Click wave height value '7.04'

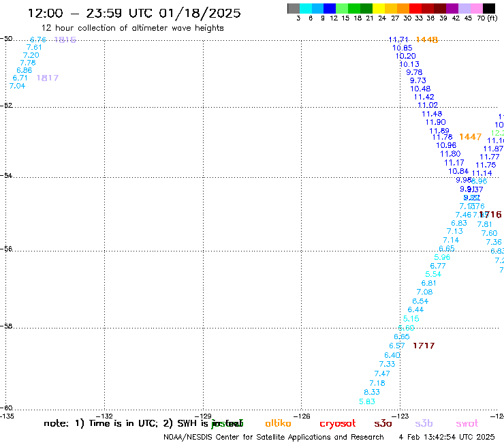pos(17,86)
